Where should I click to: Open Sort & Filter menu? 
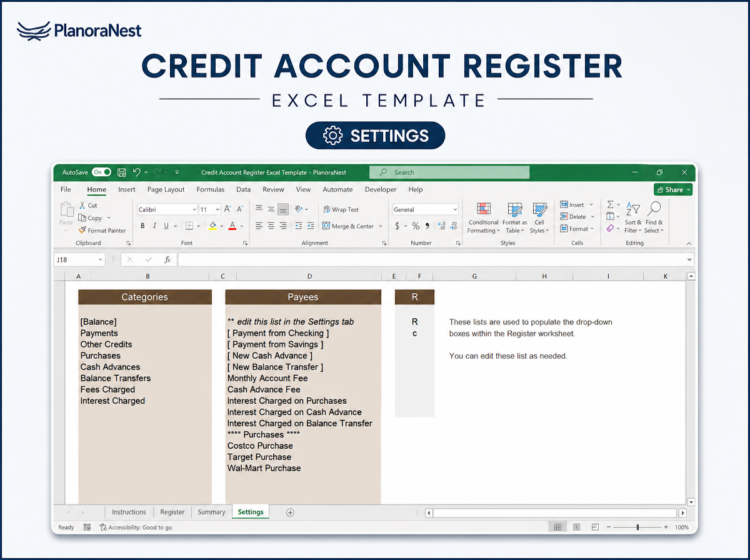632,218
